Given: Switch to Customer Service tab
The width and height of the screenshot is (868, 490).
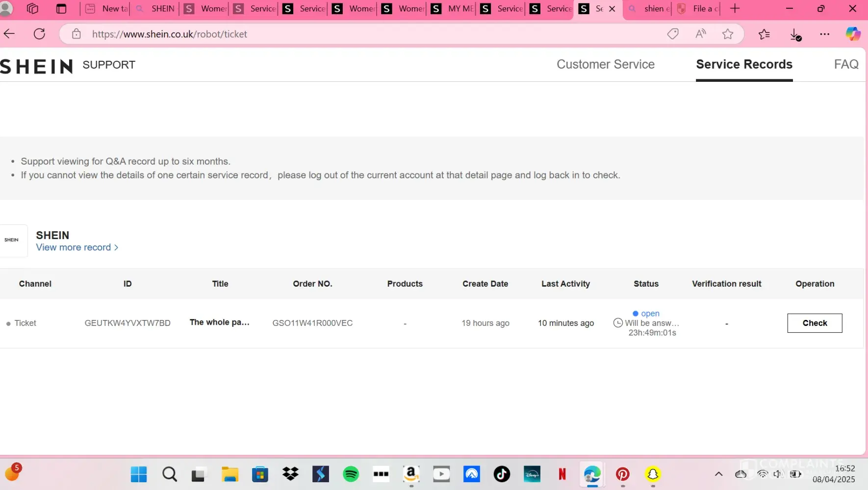Looking at the screenshot, I should click(x=605, y=64).
